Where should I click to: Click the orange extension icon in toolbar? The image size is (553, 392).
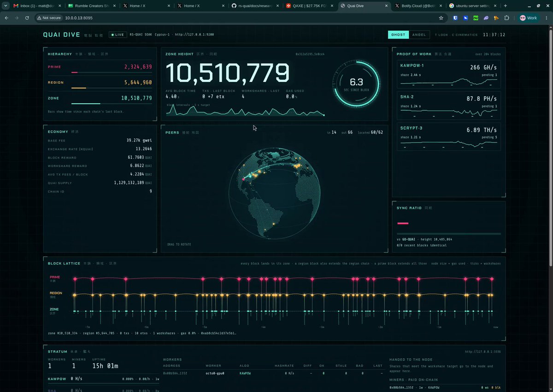click(x=496, y=18)
